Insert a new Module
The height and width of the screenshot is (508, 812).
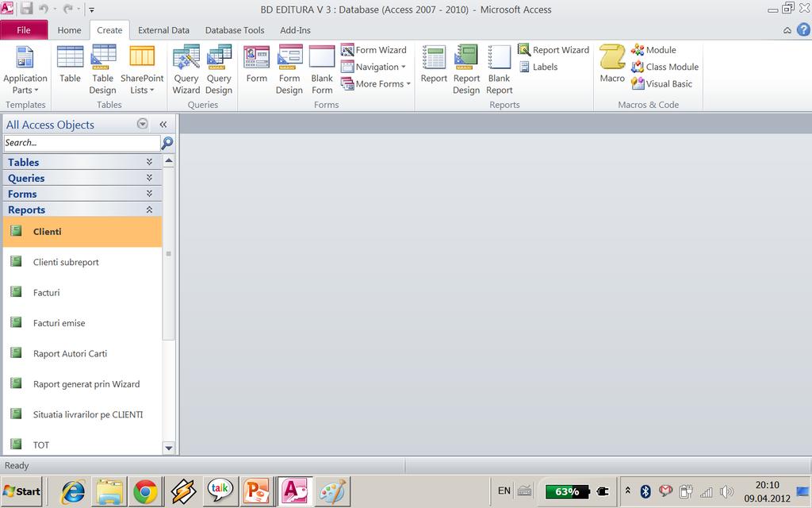pos(653,50)
